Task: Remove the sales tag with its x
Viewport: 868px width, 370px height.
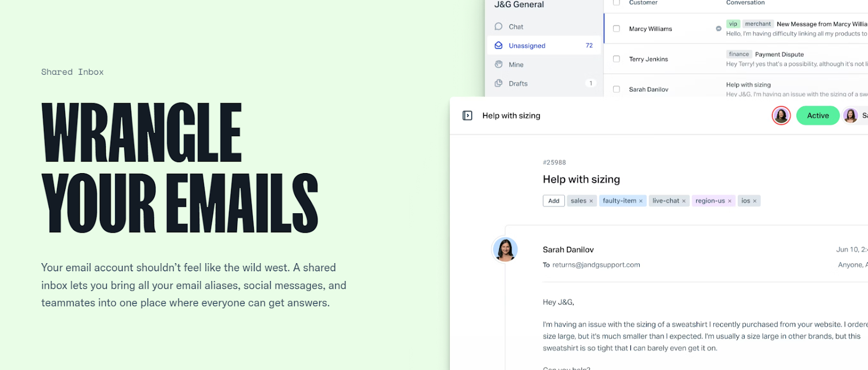Action: [591, 201]
